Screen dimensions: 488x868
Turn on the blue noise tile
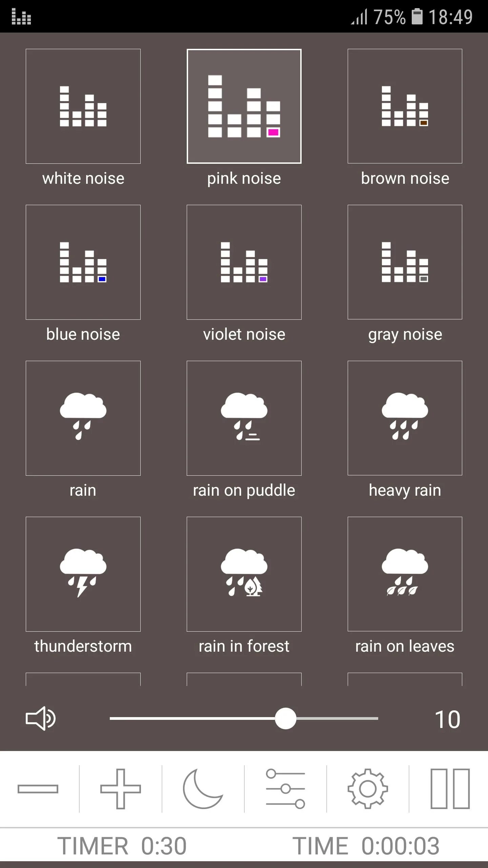[83, 262]
